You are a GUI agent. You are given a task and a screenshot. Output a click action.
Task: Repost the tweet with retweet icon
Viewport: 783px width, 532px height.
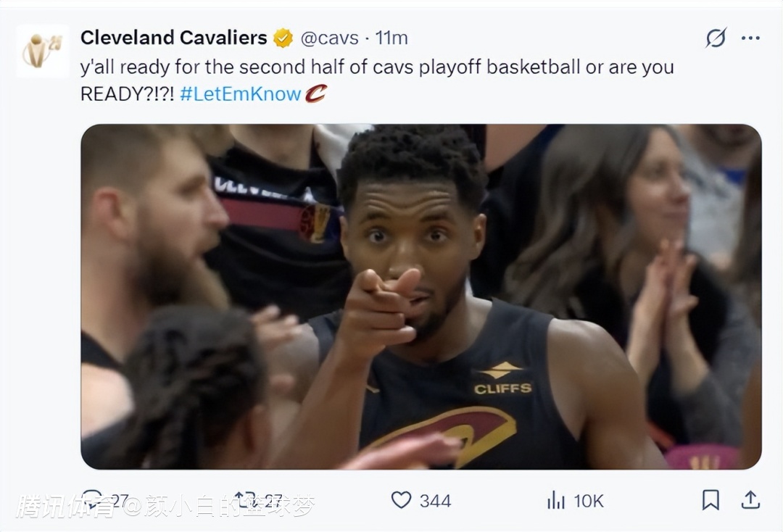(x=244, y=499)
